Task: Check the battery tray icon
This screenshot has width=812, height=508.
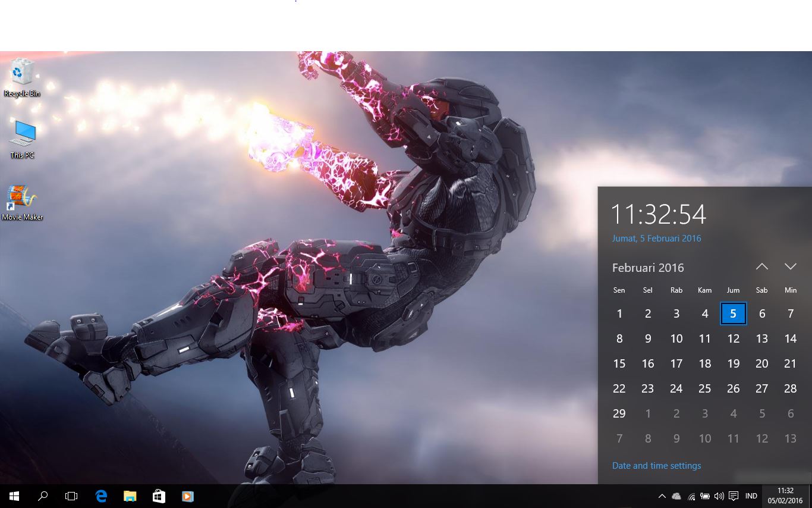Action: [x=705, y=496]
